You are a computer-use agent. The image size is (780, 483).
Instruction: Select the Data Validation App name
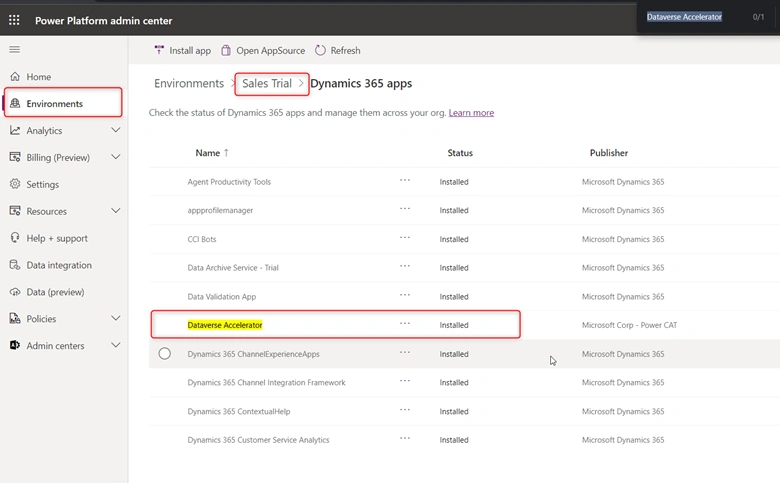(222, 296)
